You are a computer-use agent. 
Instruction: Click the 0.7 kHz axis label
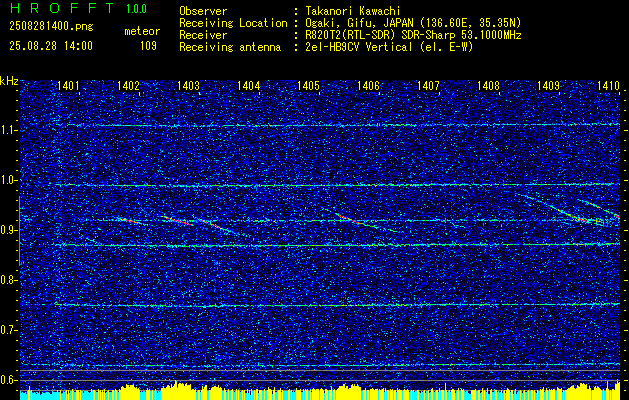pyautogui.click(x=9, y=330)
